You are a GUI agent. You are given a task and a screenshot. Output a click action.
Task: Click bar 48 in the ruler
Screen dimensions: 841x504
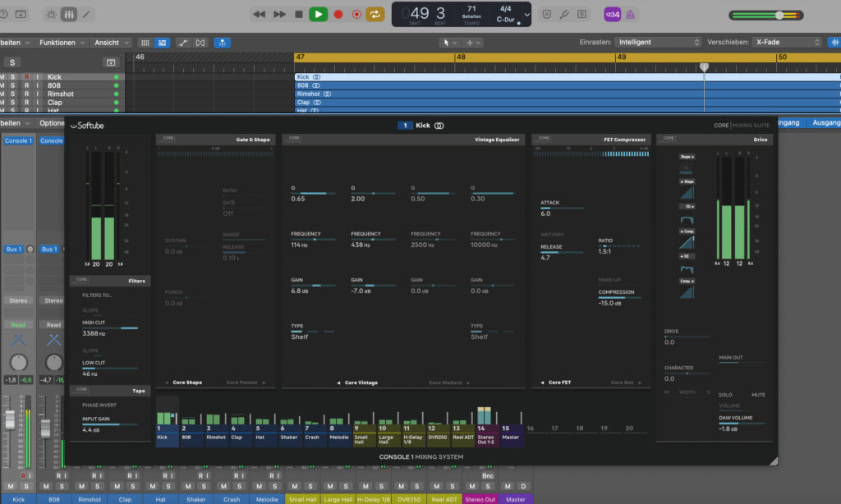pos(461,57)
